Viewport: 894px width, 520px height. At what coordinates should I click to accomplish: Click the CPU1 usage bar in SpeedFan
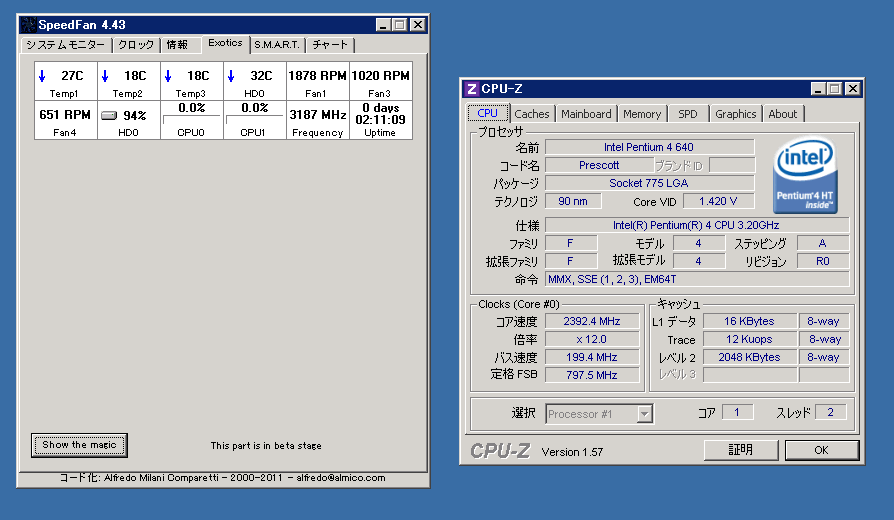click(254, 120)
